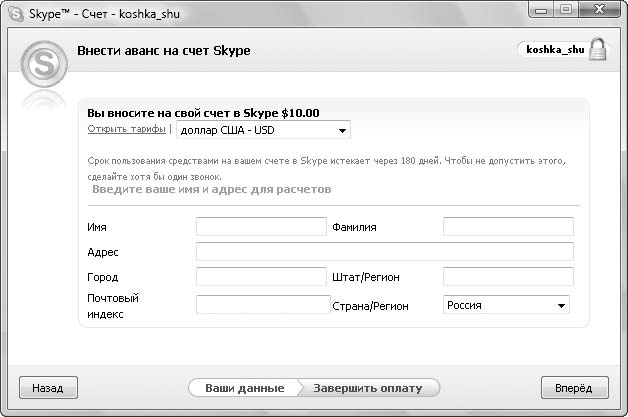This screenshot has height=417, width=628.
Task: Open the Открыть тарифы link
Action: click(x=127, y=129)
